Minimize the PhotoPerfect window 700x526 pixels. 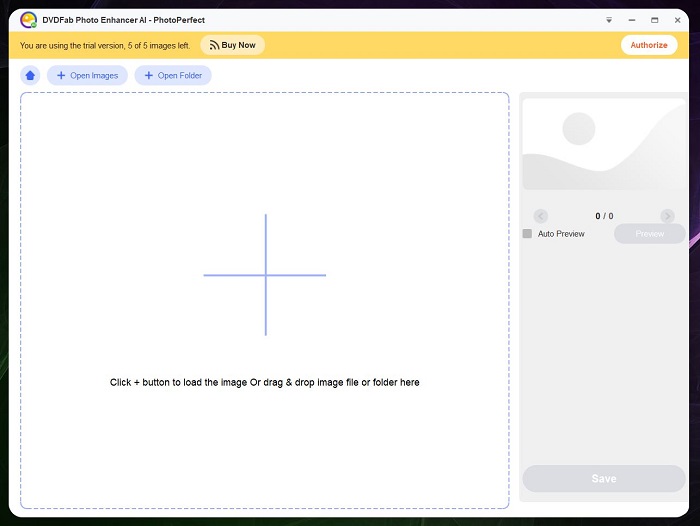point(632,20)
